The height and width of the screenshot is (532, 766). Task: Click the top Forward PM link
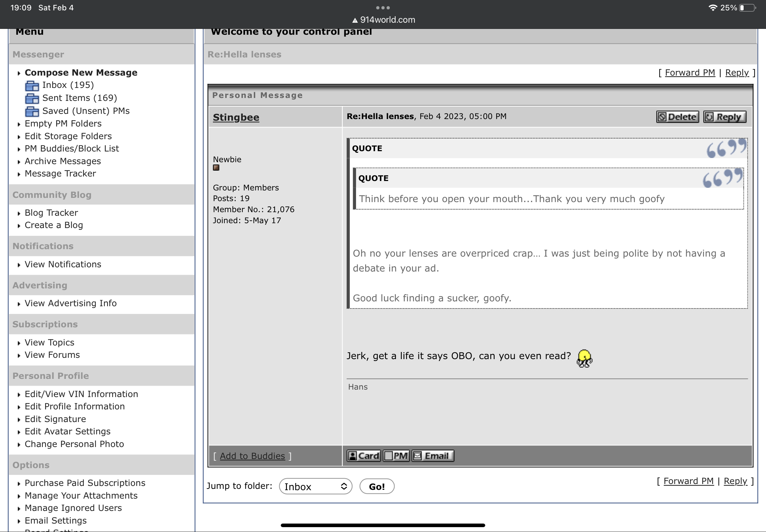690,73
